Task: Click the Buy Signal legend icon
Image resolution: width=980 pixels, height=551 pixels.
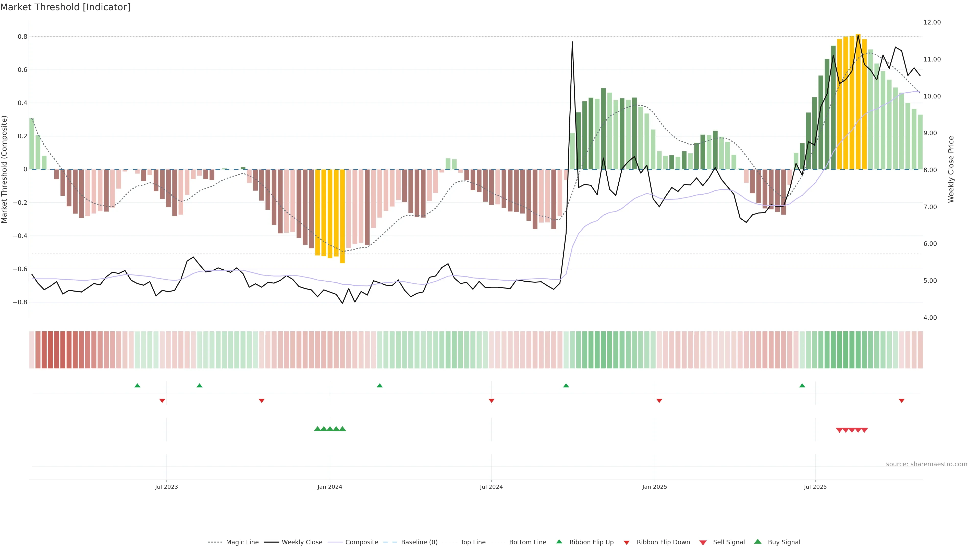Action: pyautogui.click(x=757, y=542)
